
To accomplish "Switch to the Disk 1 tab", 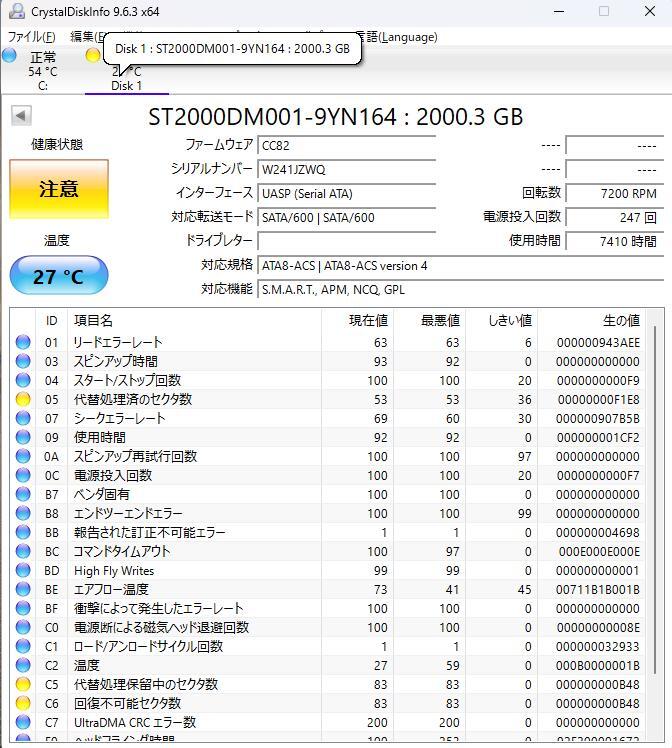I will point(126,86).
